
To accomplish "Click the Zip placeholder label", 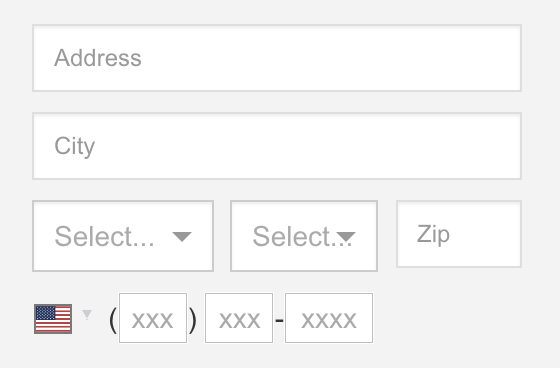I will (433, 234).
